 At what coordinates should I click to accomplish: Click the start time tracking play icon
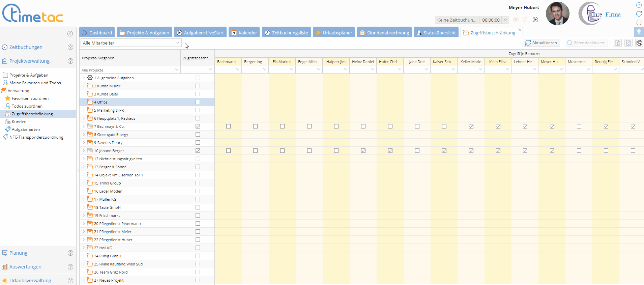[x=535, y=20]
